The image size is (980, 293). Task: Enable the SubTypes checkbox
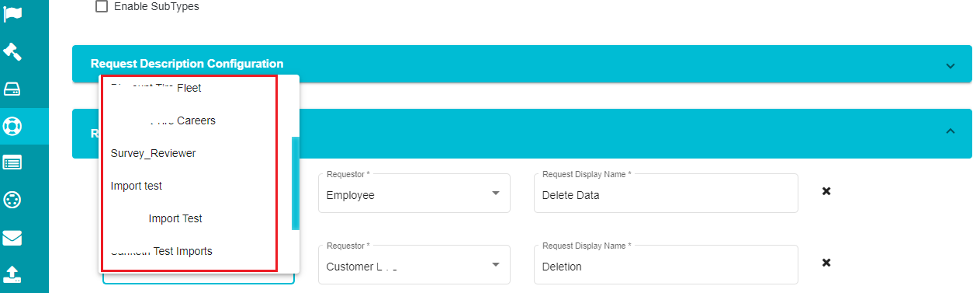[102, 6]
